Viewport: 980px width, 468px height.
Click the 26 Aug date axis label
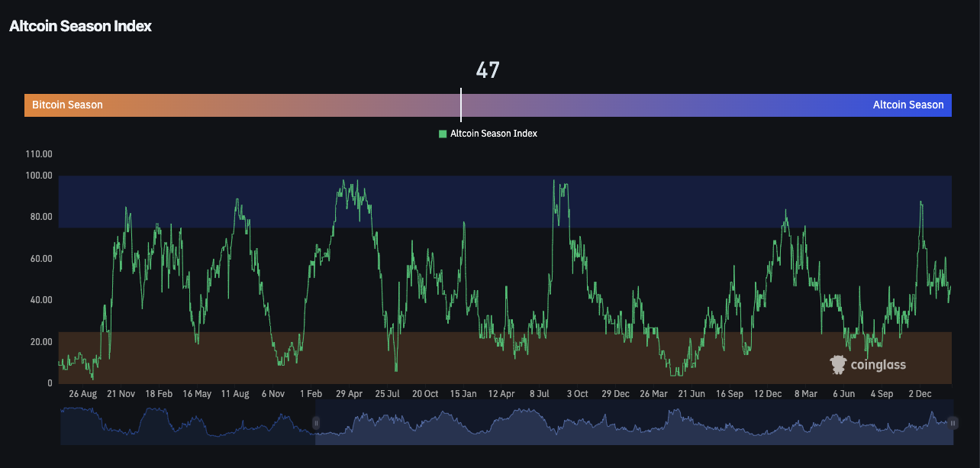(82, 393)
